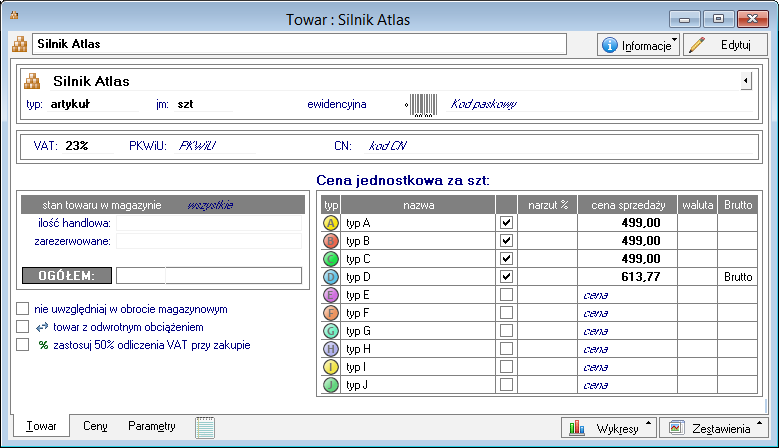Click the green C price type icon
Image resolution: width=779 pixels, height=448 pixels.
point(330,259)
